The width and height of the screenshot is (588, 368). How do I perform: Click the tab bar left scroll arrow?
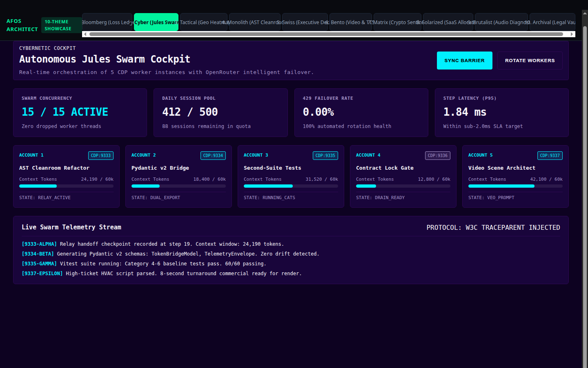coord(85,34)
